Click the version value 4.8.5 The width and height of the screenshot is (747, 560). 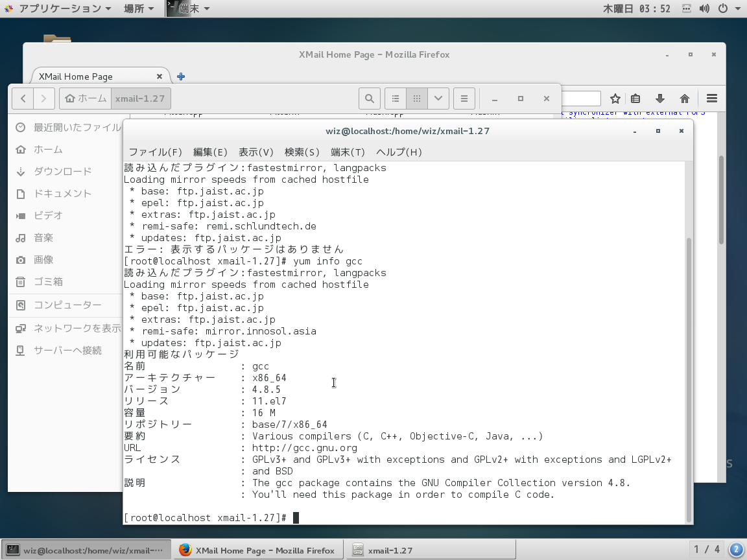267,390
